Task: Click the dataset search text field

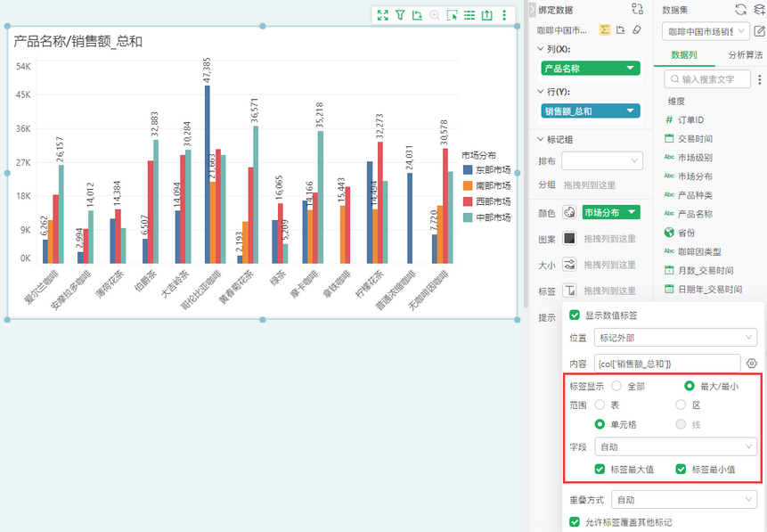Action: [x=707, y=79]
